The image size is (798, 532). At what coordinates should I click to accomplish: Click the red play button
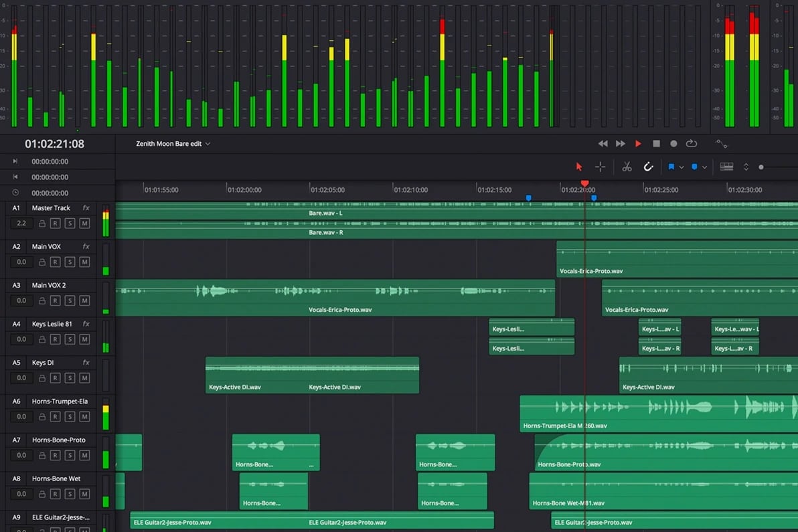click(638, 144)
